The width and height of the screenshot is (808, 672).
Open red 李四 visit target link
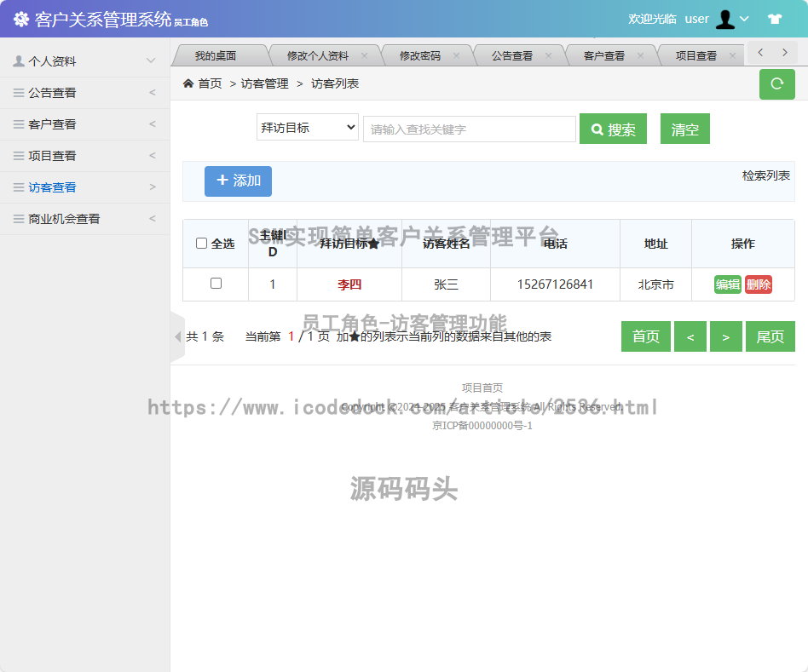point(349,284)
